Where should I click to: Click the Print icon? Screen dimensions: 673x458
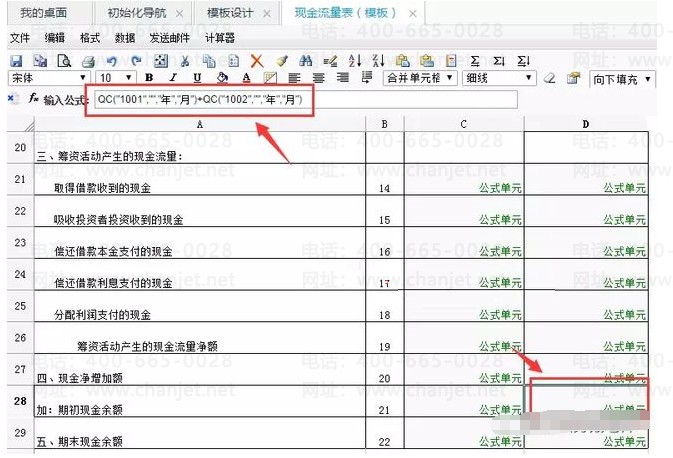pyautogui.click(x=88, y=61)
